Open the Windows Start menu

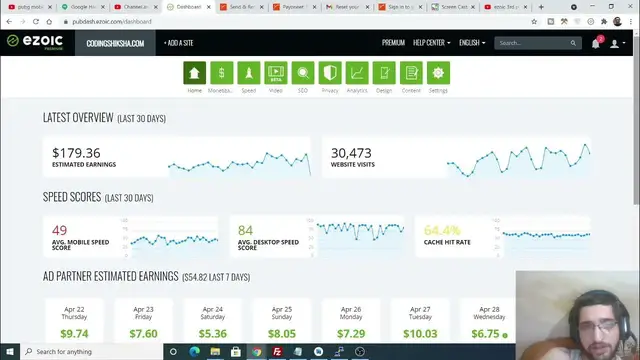point(10,351)
